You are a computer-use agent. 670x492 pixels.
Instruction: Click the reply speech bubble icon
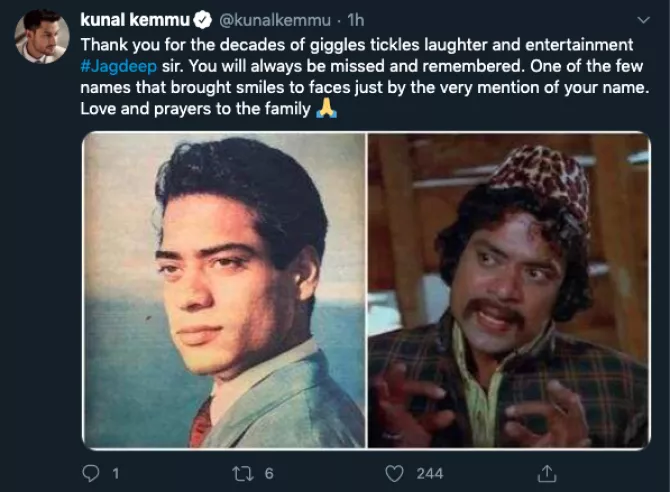89,472
